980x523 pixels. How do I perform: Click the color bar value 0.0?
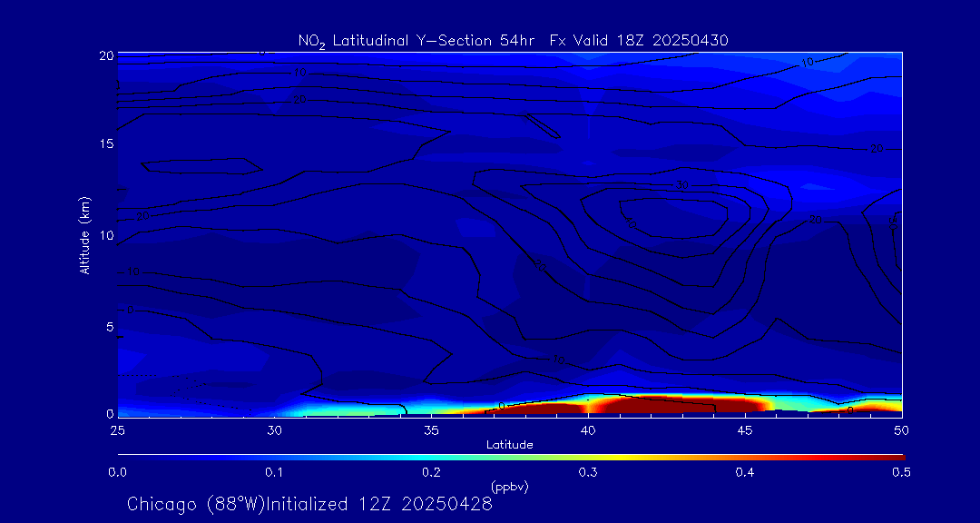tap(117, 472)
